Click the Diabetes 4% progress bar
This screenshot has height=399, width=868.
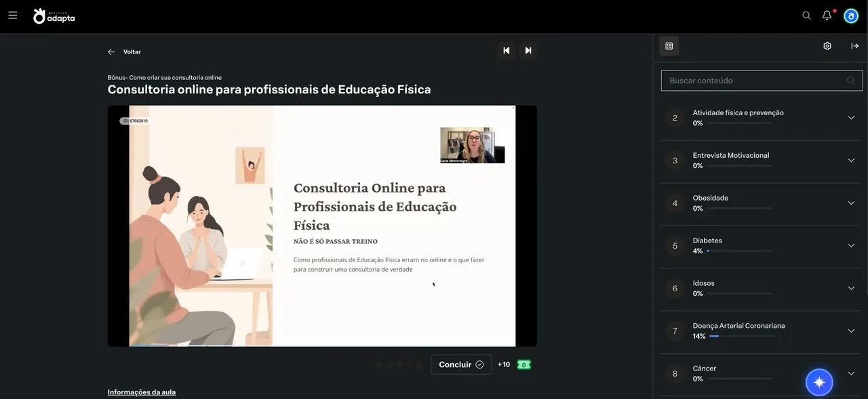coord(739,251)
